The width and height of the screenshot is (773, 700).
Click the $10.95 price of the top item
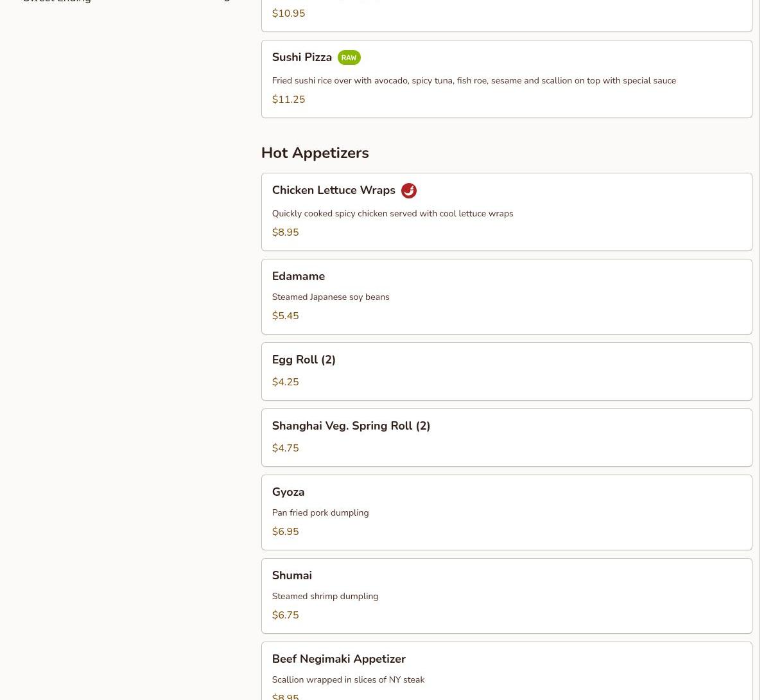(288, 13)
